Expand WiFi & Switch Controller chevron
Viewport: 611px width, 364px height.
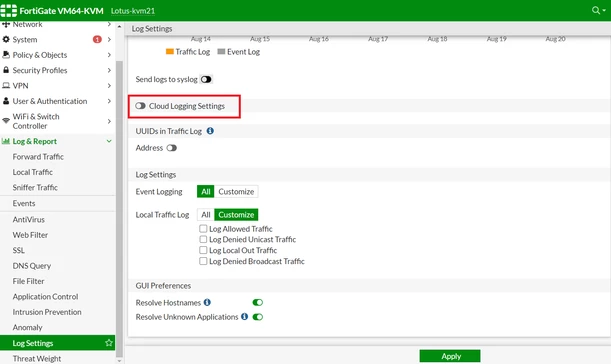click(109, 121)
